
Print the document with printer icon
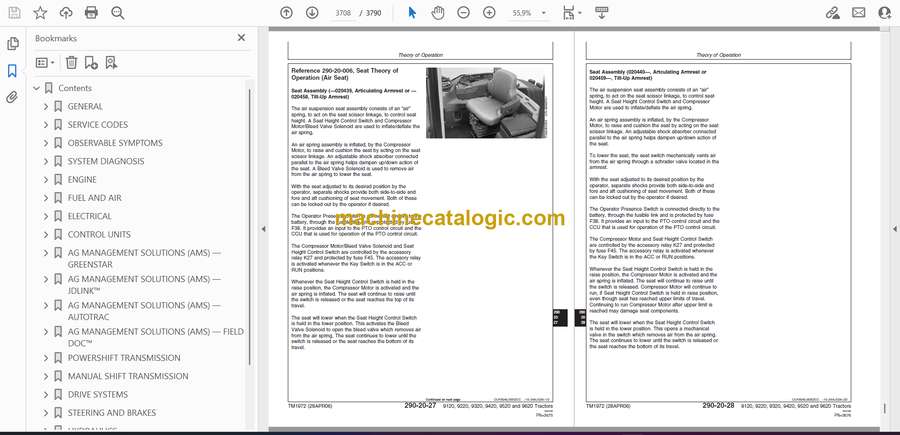click(x=91, y=13)
